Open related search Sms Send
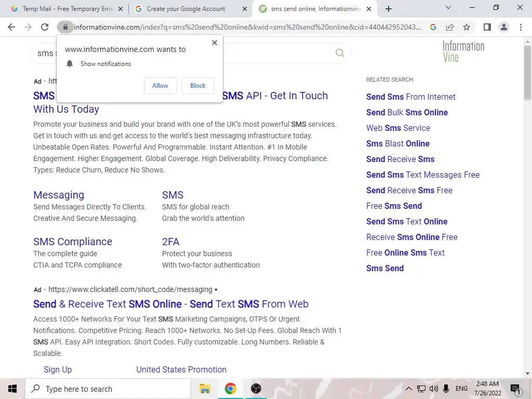The height and width of the screenshot is (399, 532). 385,269
